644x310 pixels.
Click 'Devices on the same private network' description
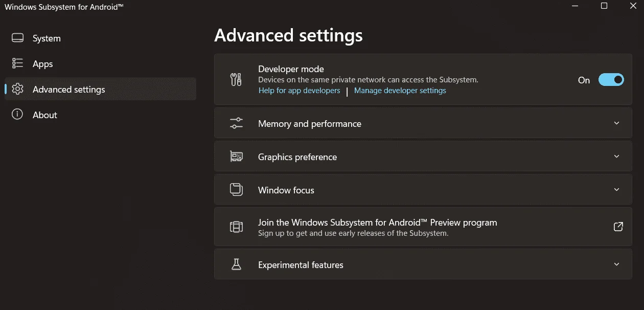click(368, 80)
